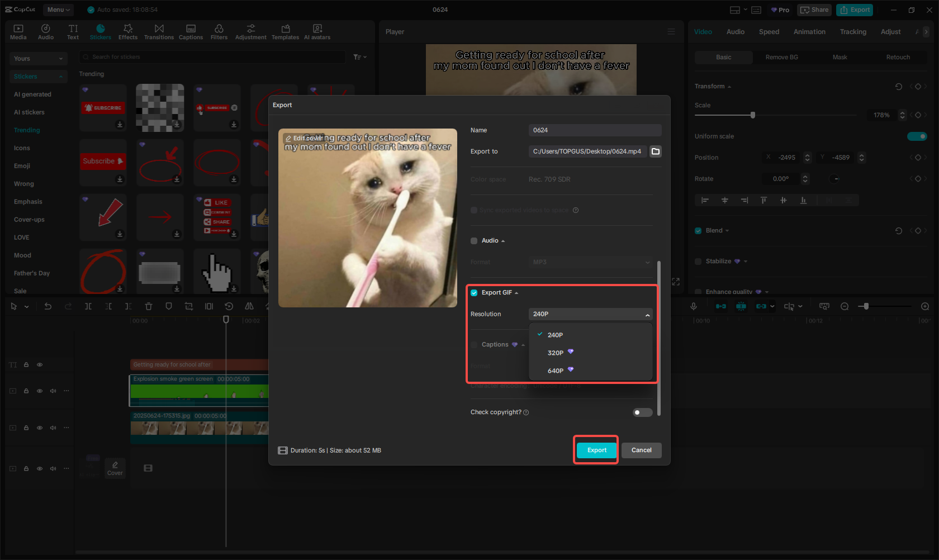The height and width of the screenshot is (560, 939).
Task: Open the Effects panel
Action: (x=128, y=31)
